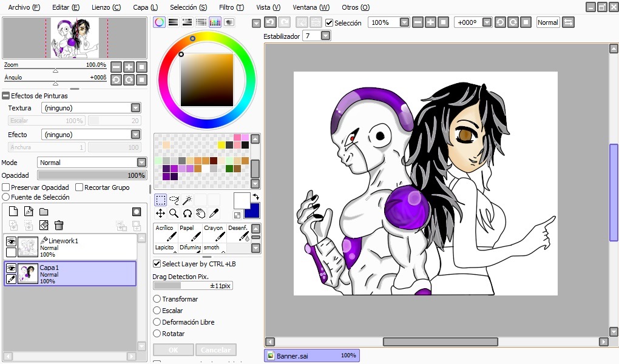Screen dimensions: 619x364
Task: Select the zoom magnifier tool
Action: 174,214
